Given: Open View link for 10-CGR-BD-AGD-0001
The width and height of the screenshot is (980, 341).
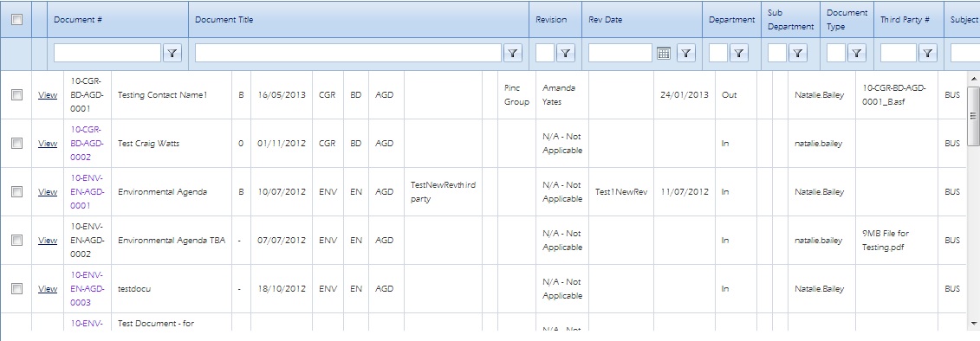Looking at the screenshot, I should tap(48, 95).
